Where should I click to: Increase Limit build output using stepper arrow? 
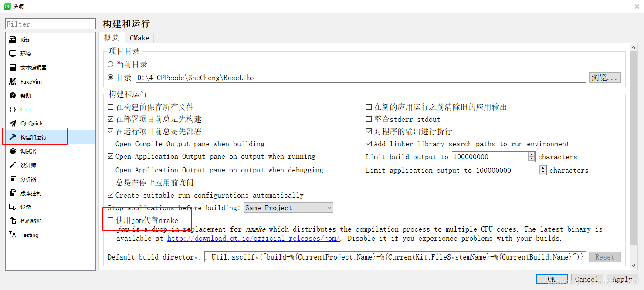point(532,154)
